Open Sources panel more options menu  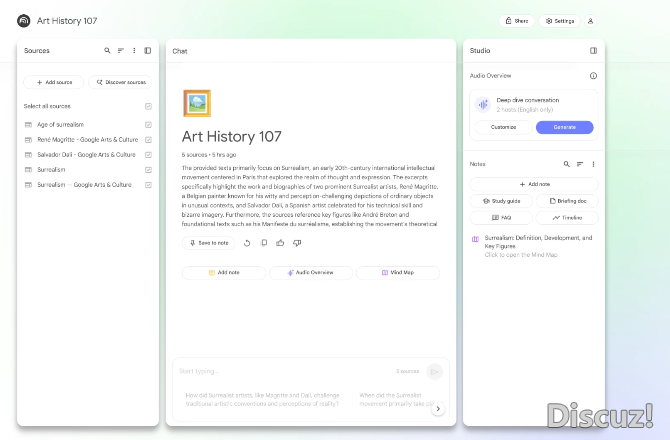coord(134,50)
